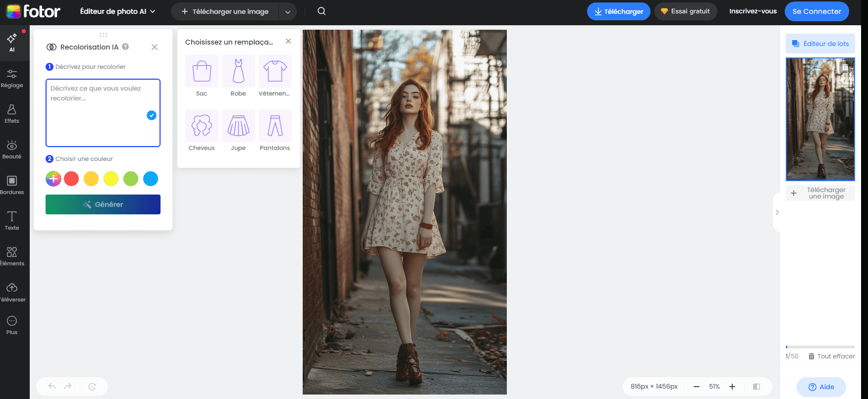Screen dimensions: 868x399
Task: Select the Texte tool
Action: [12, 221]
